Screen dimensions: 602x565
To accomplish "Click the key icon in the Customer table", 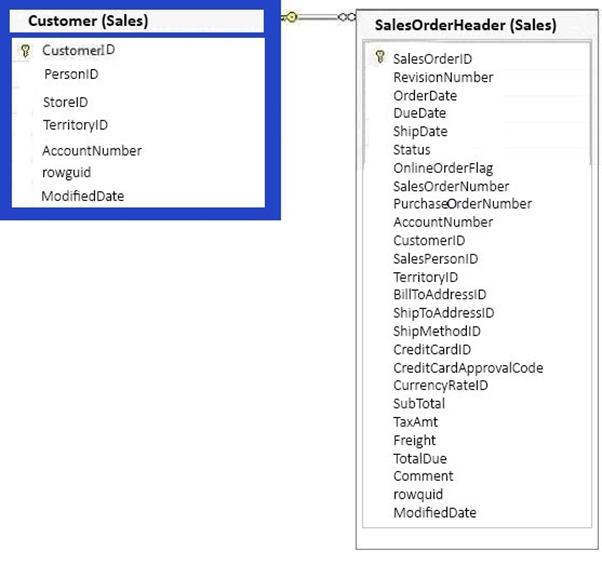I will pos(26,50).
